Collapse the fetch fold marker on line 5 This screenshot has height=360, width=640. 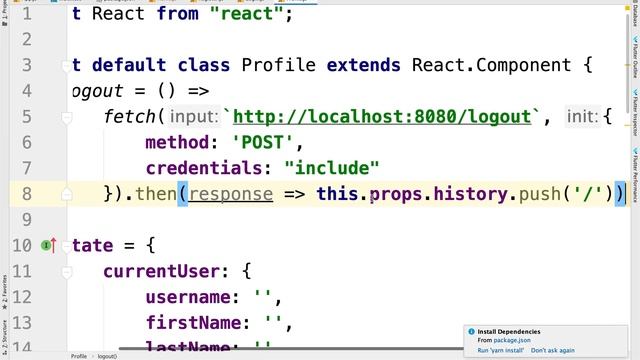[66, 117]
